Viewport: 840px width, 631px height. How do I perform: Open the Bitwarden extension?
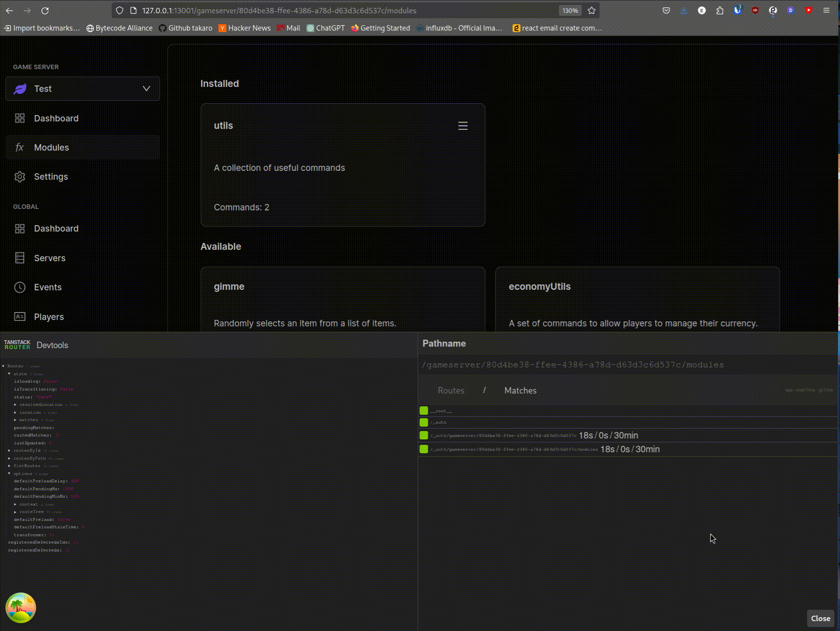coord(737,10)
